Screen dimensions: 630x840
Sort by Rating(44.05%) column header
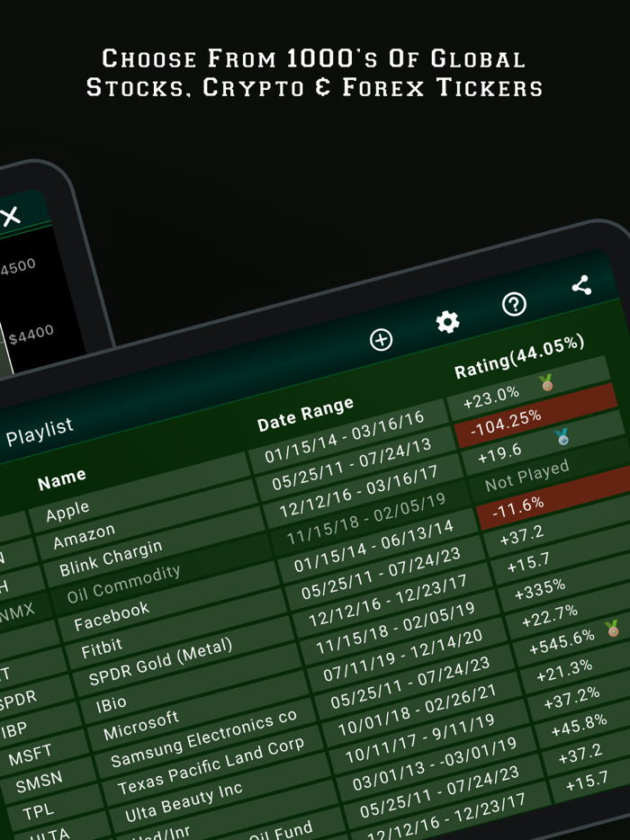(x=519, y=357)
